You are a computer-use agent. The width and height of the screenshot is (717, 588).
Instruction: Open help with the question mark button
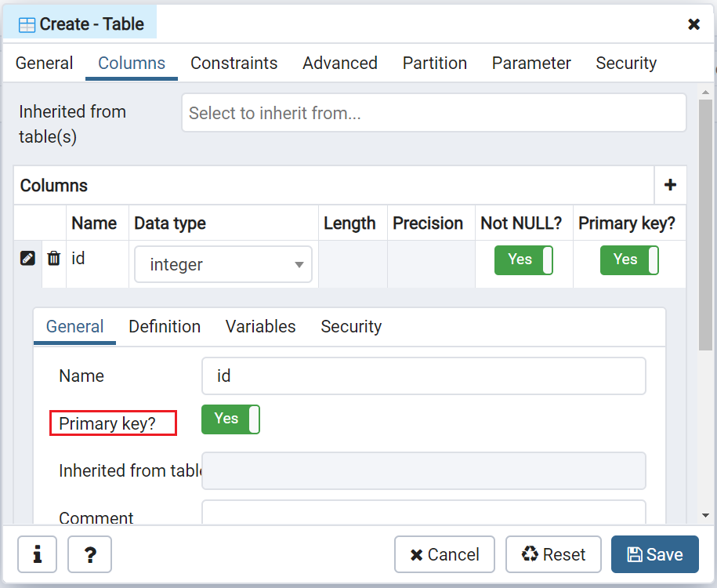[89, 554]
